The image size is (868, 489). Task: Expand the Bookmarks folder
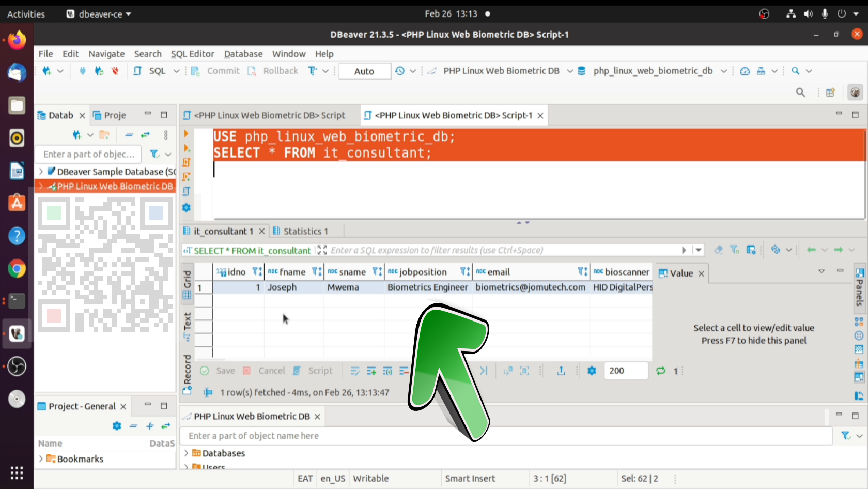tap(41, 459)
